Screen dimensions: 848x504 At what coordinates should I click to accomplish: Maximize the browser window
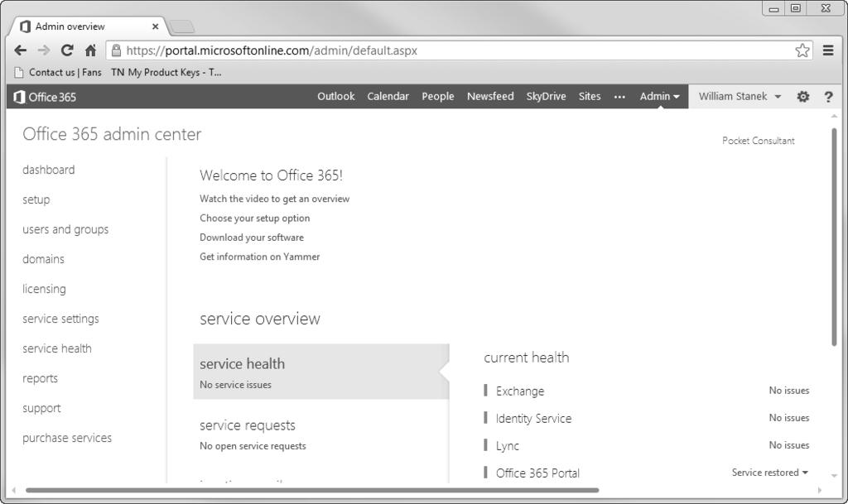pyautogui.click(x=796, y=8)
